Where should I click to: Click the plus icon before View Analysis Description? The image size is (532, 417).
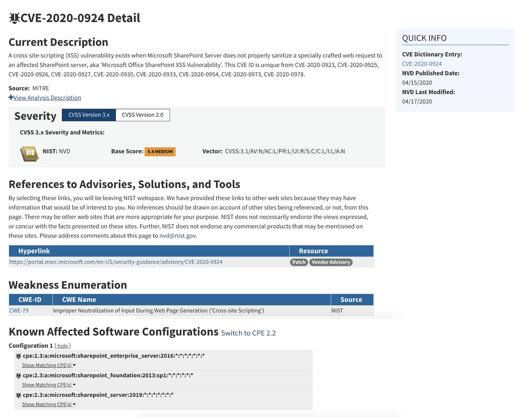pos(11,97)
